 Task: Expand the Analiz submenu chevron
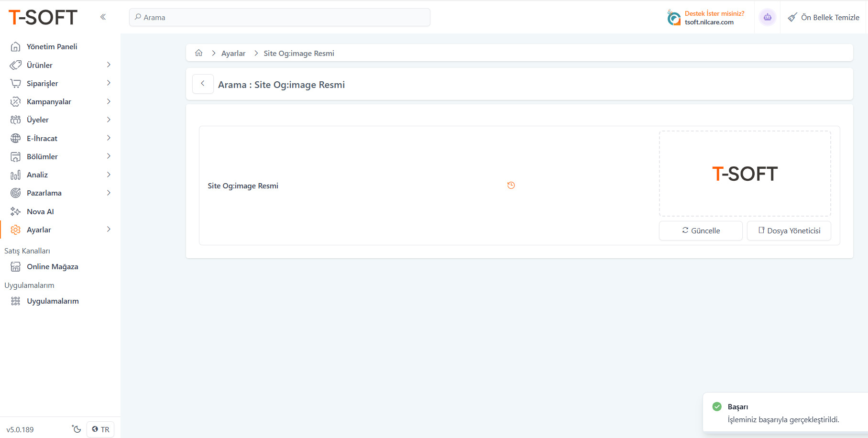click(x=109, y=175)
